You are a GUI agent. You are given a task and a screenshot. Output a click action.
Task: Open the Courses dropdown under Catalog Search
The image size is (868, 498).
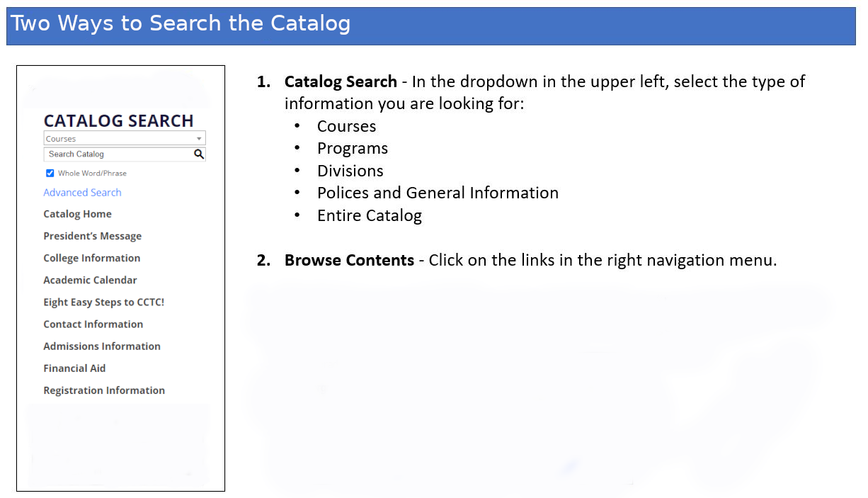pyautogui.click(x=124, y=139)
